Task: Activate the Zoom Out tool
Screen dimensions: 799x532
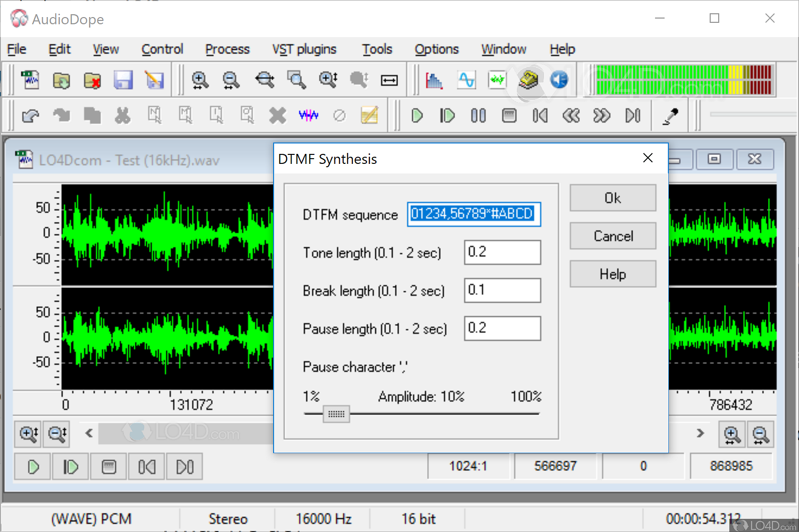Action: click(230, 80)
